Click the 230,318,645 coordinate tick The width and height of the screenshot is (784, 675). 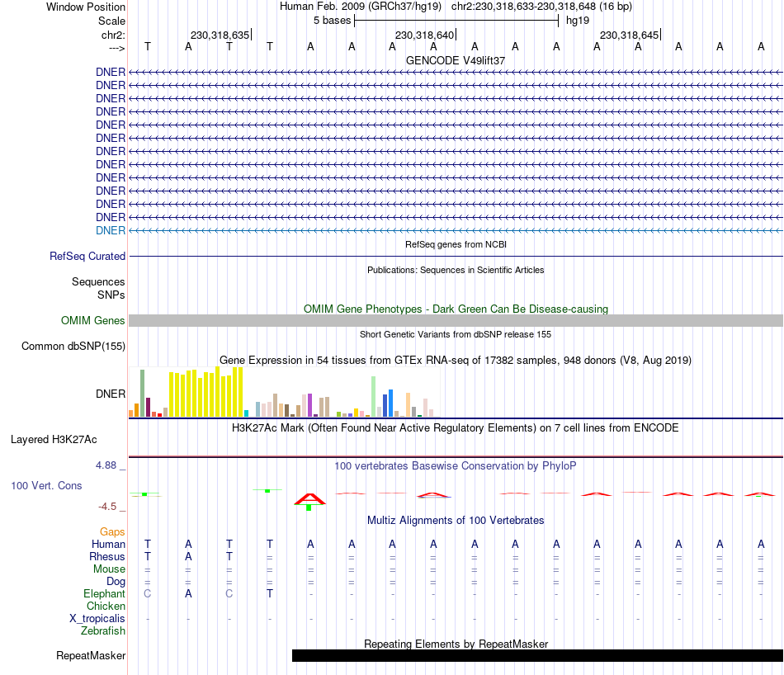click(x=630, y=35)
